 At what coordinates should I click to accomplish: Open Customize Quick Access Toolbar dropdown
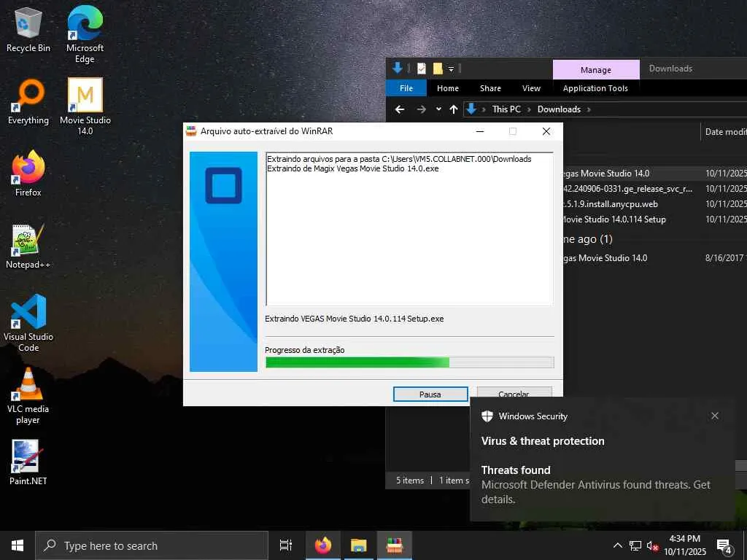[451, 69]
